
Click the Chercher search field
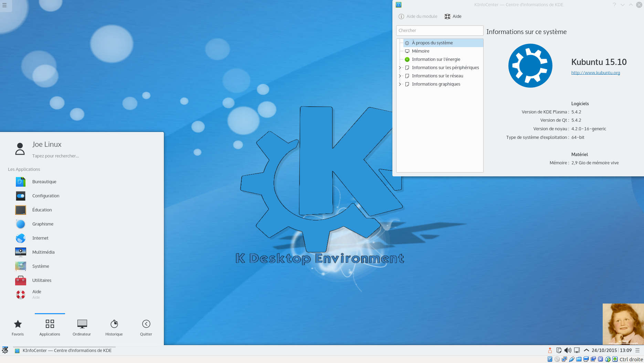click(x=440, y=31)
